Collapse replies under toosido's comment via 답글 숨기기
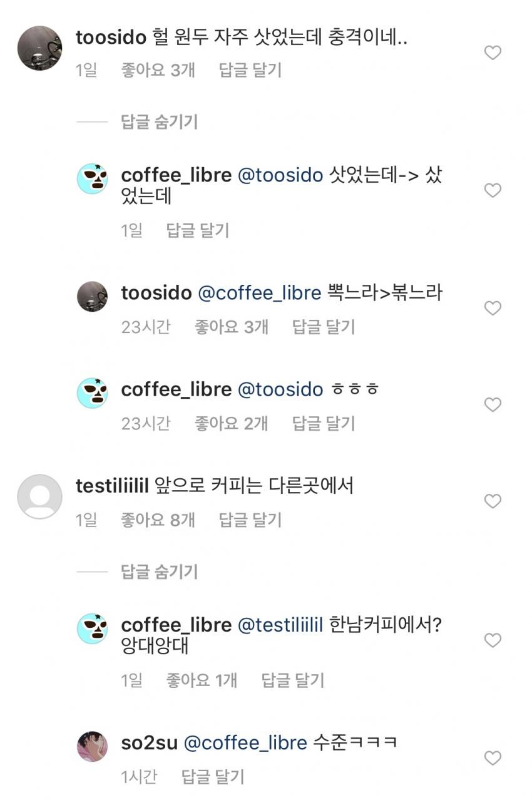 point(158,121)
